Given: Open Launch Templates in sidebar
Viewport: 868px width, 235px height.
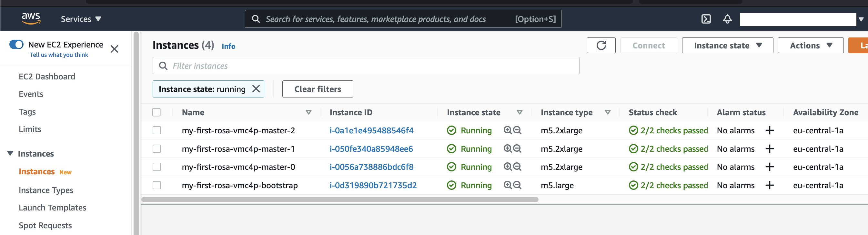Looking at the screenshot, I should pos(52,208).
